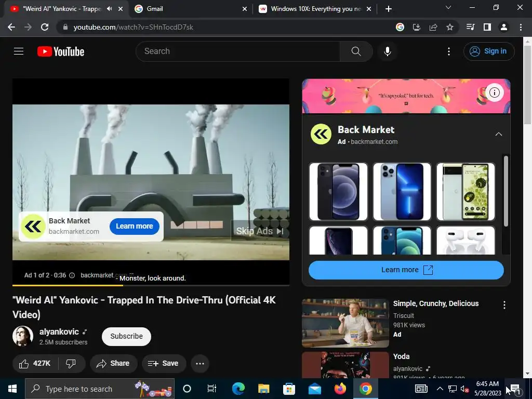Dislike the video with thumbs down
The width and height of the screenshot is (532, 399).
71,363
